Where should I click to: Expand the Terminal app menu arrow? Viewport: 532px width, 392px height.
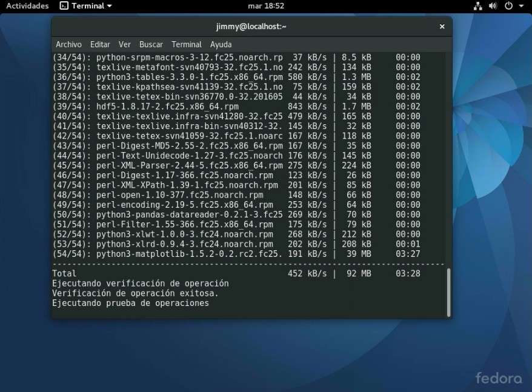tap(109, 6)
